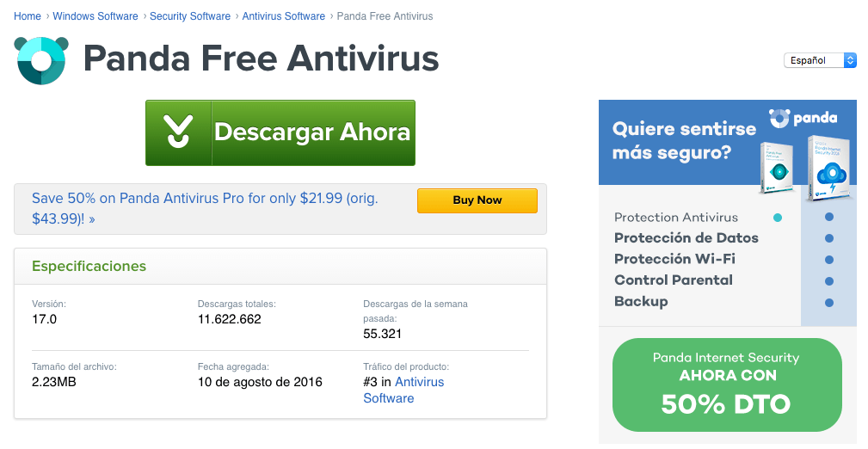The image size is (868, 449).
Task: Click the 50% DTO green promo banner
Action: [x=727, y=384]
